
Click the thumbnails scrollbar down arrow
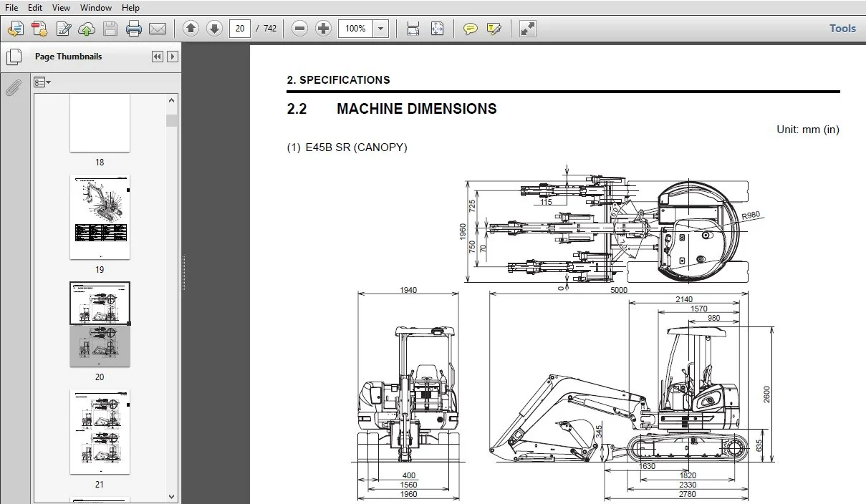[171, 496]
